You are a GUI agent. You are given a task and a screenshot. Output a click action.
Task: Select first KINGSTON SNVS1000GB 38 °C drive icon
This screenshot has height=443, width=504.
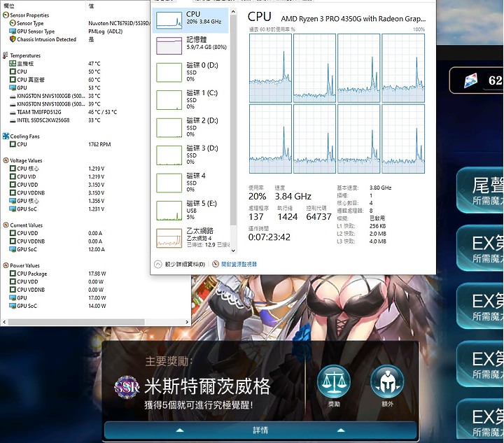(13, 96)
